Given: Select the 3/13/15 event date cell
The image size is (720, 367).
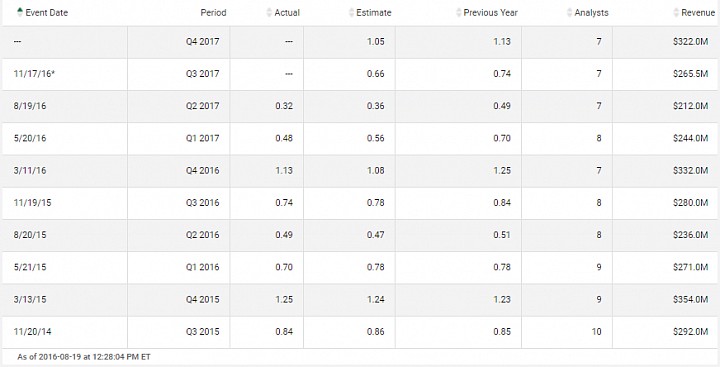Looking at the screenshot, I should [x=30, y=299].
